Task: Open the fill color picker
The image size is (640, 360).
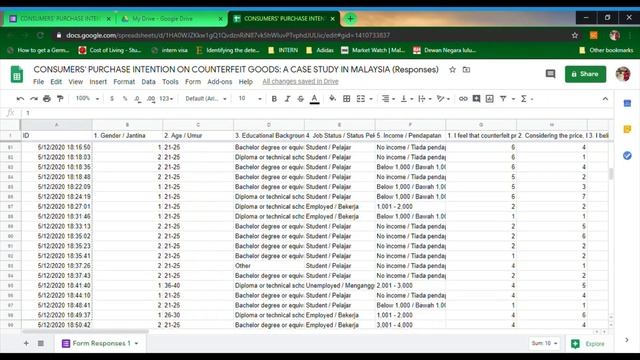Action: pos(332,99)
